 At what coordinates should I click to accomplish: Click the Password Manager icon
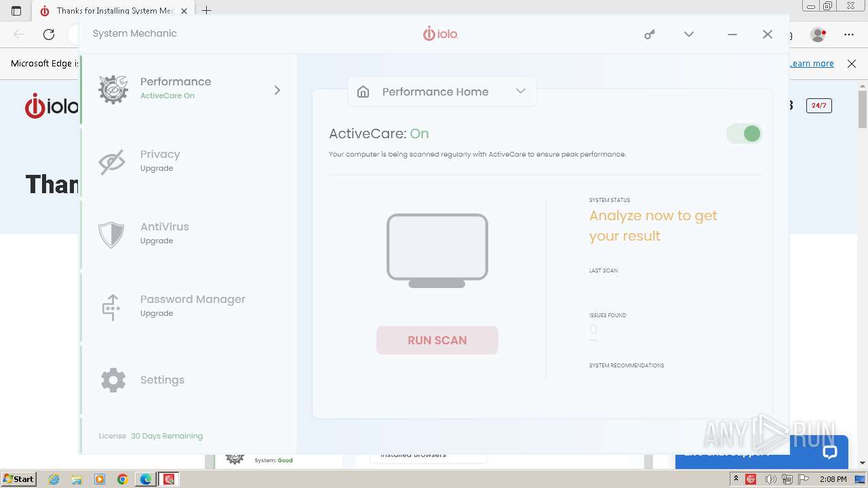pyautogui.click(x=111, y=307)
